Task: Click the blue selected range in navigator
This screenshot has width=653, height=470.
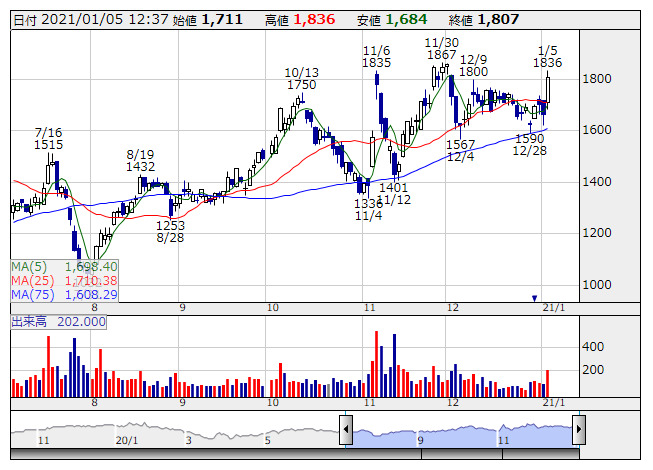Action: [x=462, y=430]
